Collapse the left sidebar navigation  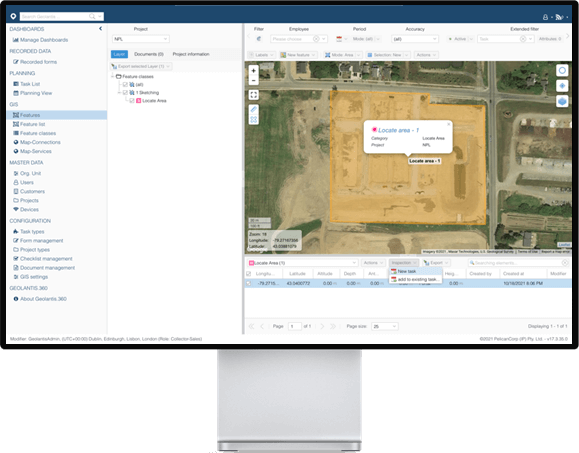pos(100,28)
